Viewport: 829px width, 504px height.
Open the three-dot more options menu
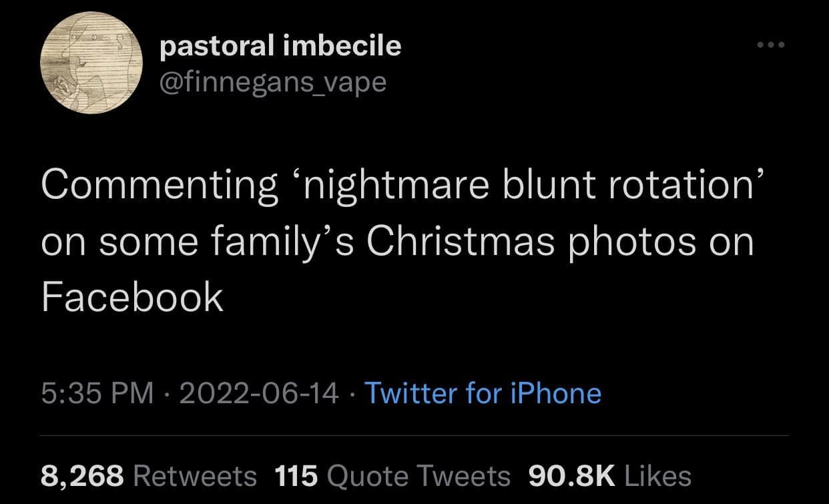(x=772, y=45)
